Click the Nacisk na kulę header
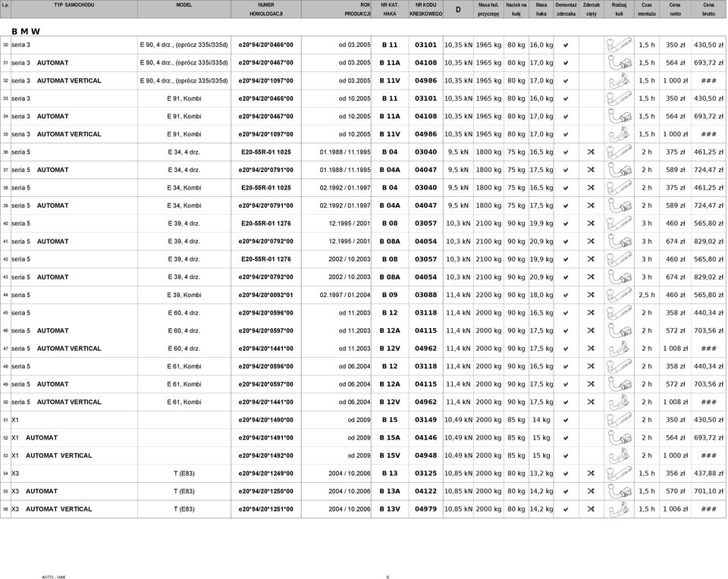This screenshot has height=579, width=728. pos(516,9)
